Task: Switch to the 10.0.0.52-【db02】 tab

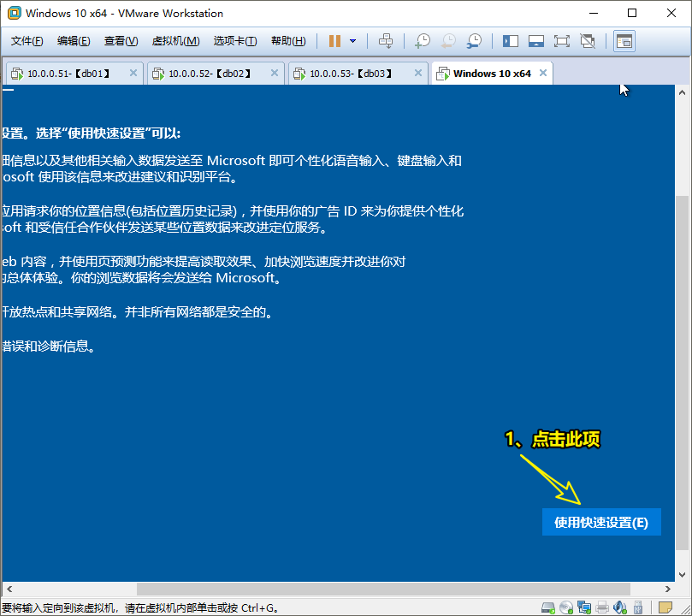Action: pos(216,74)
